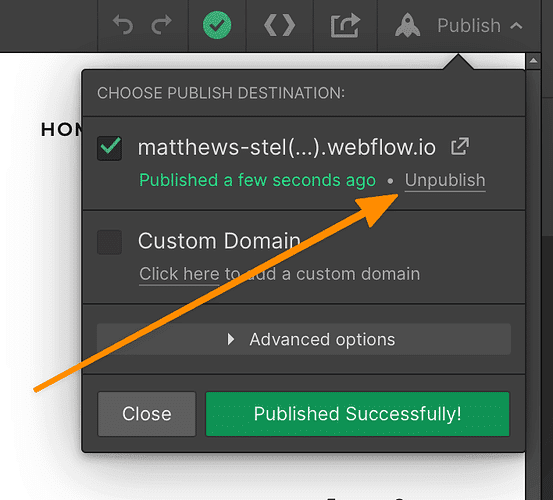Click the Custom Domain label
Viewport: 553px width, 500px height.
click(219, 241)
